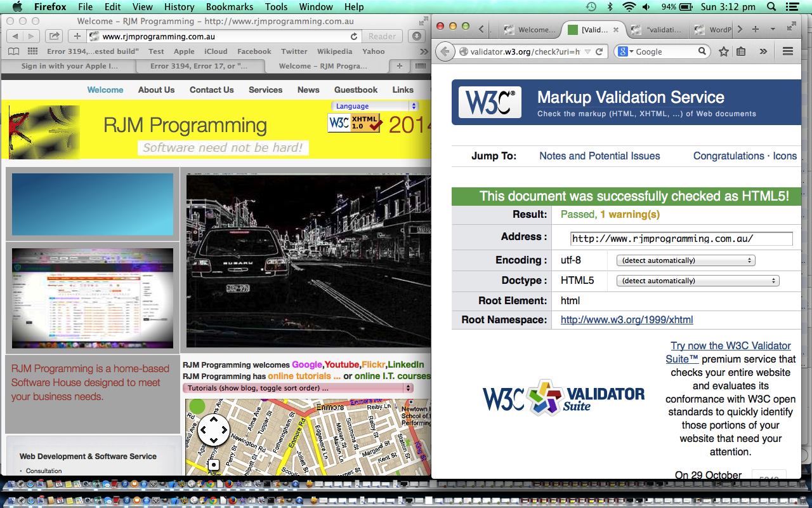812x508 pixels.
Task: Show Firefox bookmarks list icon
Action: point(741,51)
